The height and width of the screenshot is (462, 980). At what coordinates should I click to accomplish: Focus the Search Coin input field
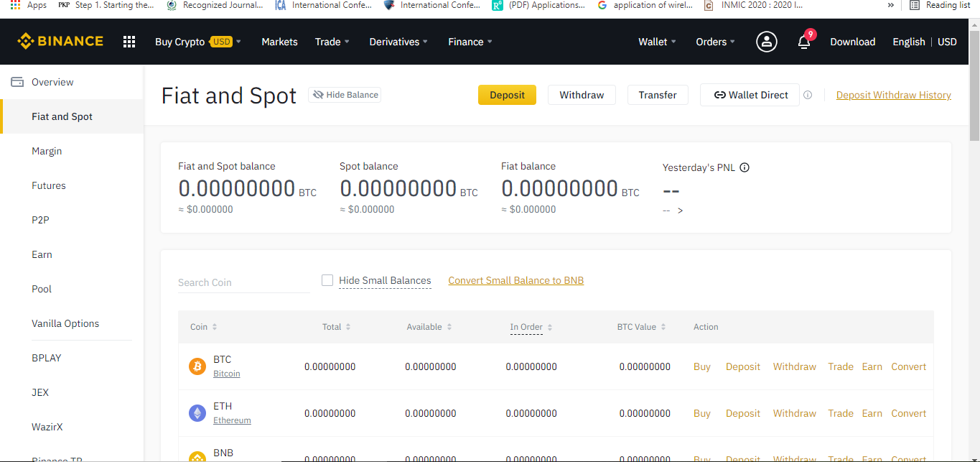244,282
